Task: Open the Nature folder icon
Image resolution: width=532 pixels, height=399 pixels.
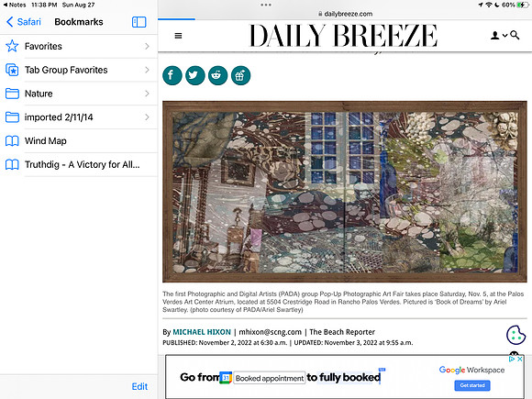Action: [x=12, y=94]
